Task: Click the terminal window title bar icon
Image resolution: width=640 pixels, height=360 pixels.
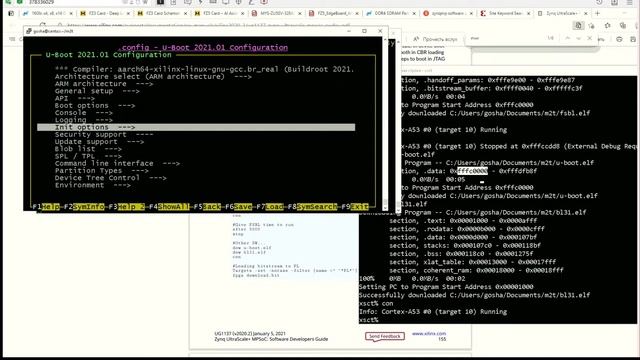Action: click(x=29, y=31)
